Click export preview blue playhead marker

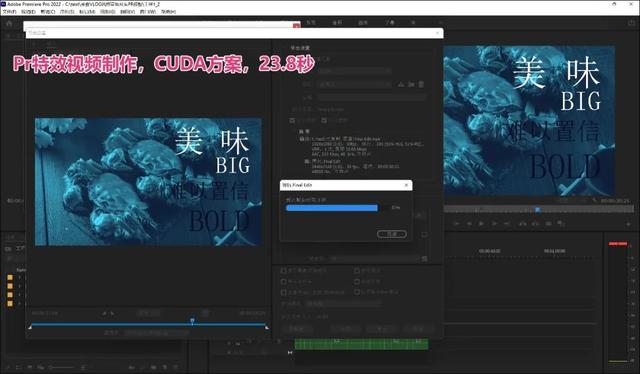pyautogui.click(x=192, y=321)
